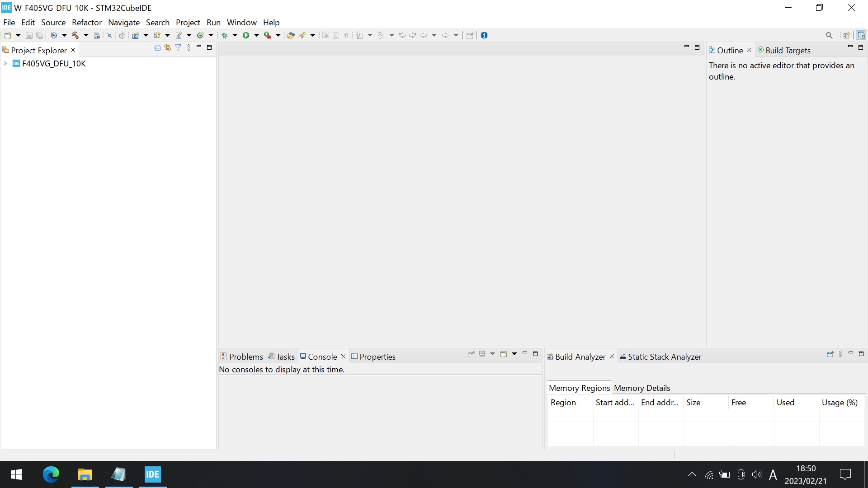Minimize the Project Explorer panel
The width and height of the screenshot is (868, 488).
pos(199,47)
